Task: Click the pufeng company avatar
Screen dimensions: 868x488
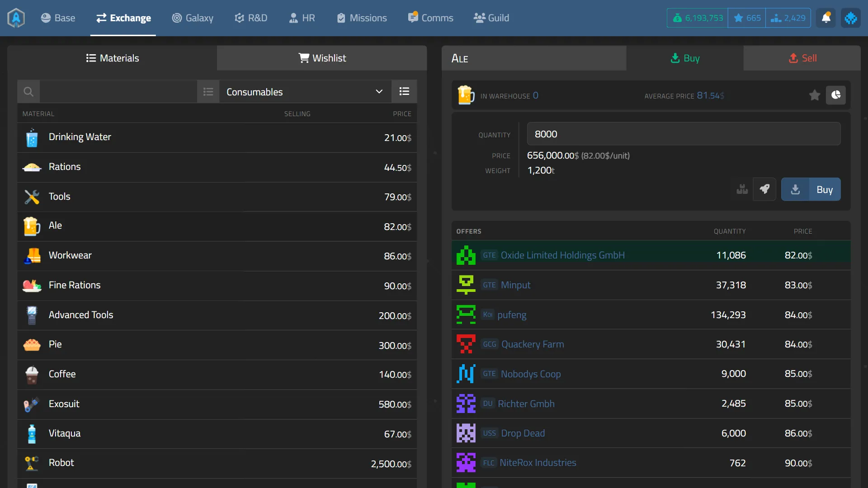Action: (x=466, y=314)
